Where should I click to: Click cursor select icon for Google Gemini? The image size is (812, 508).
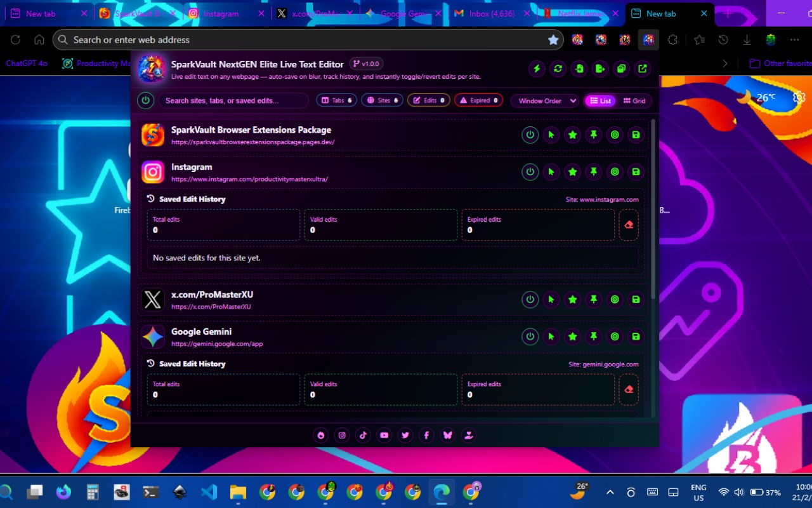pyautogui.click(x=551, y=336)
